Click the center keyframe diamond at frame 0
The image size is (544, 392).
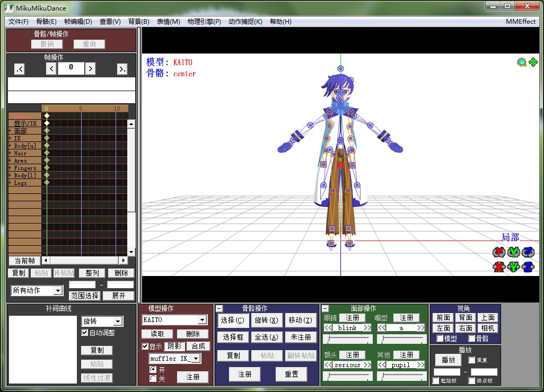47,116
